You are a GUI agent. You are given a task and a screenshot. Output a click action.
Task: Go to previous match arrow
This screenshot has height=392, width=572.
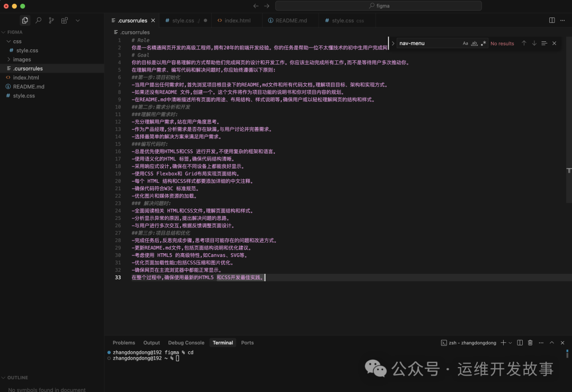point(524,43)
